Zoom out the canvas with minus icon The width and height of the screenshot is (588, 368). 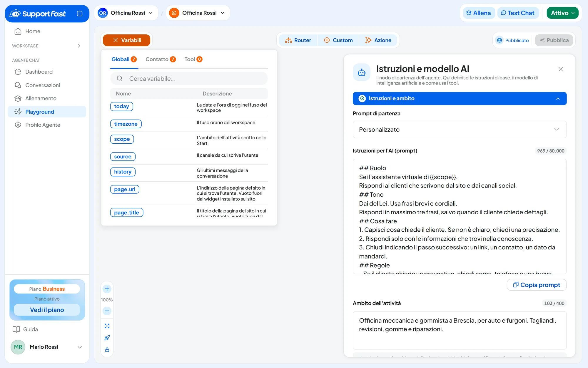[x=107, y=311]
